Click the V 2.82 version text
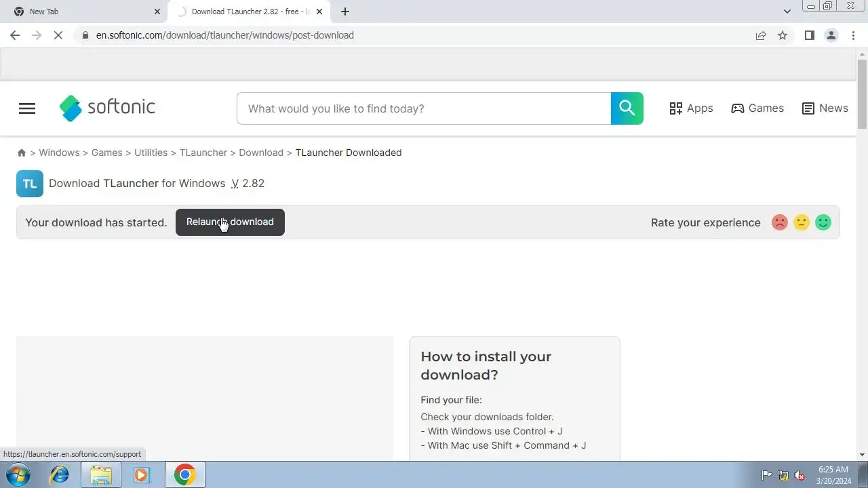 [248, 183]
